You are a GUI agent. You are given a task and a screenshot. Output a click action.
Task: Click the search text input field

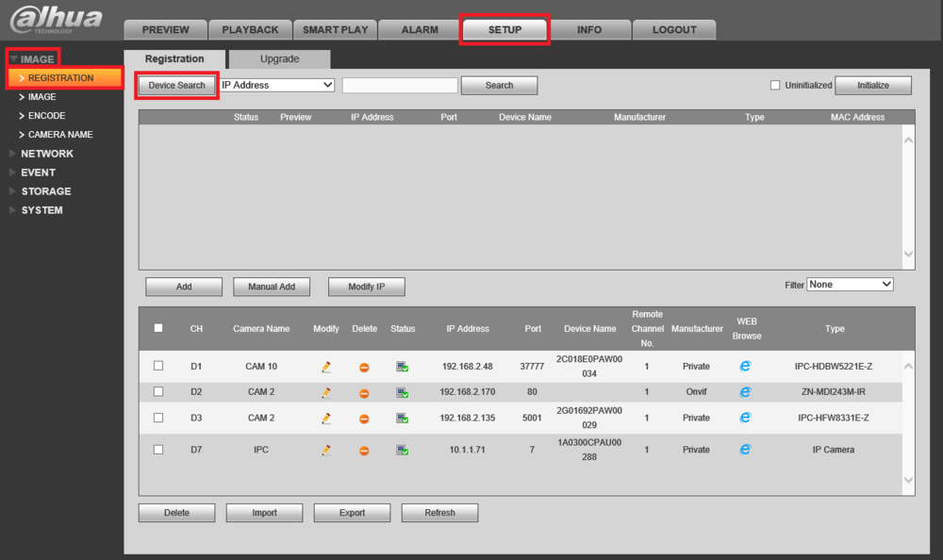[x=400, y=86]
